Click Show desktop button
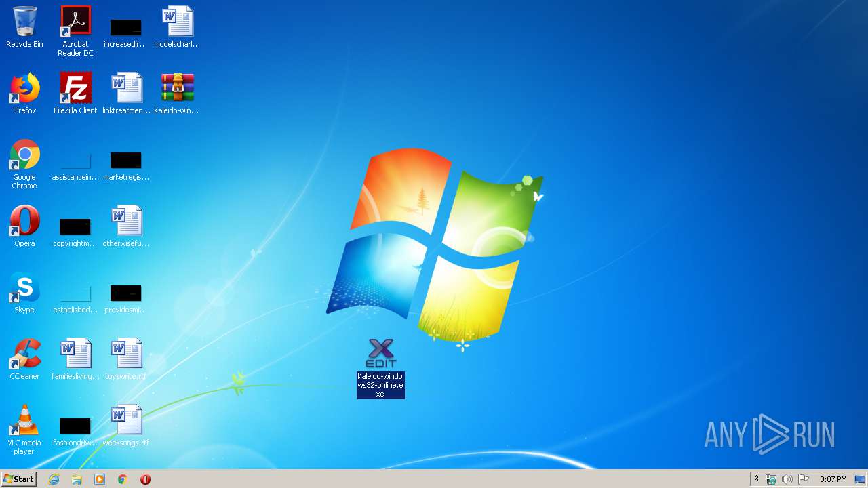 [x=861, y=479]
